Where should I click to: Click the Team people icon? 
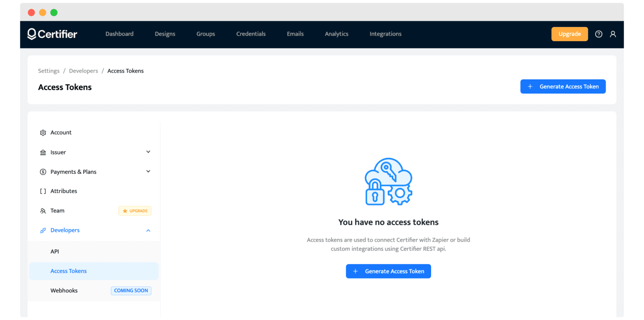(x=43, y=211)
